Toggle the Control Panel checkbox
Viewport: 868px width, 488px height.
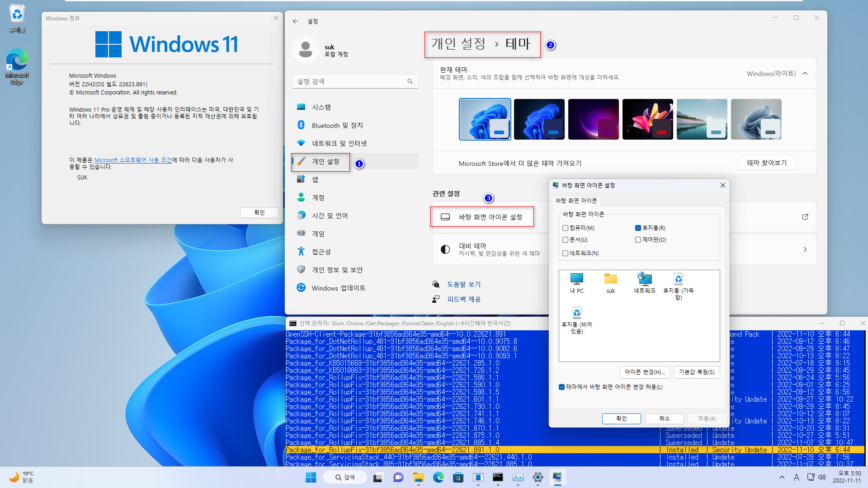coord(638,240)
